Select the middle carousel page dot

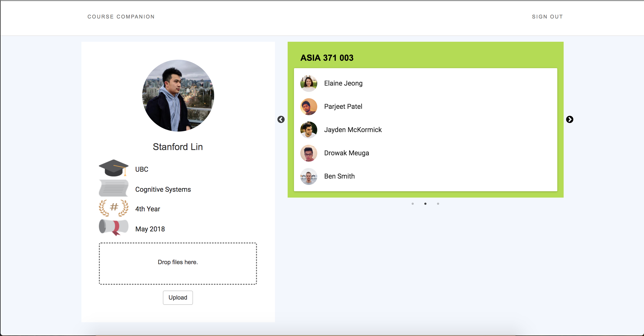pos(425,204)
